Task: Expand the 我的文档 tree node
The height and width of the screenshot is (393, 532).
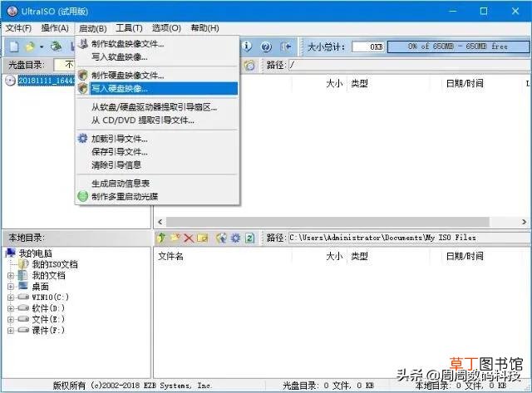Action: pyautogui.click(x=11, y=276)
